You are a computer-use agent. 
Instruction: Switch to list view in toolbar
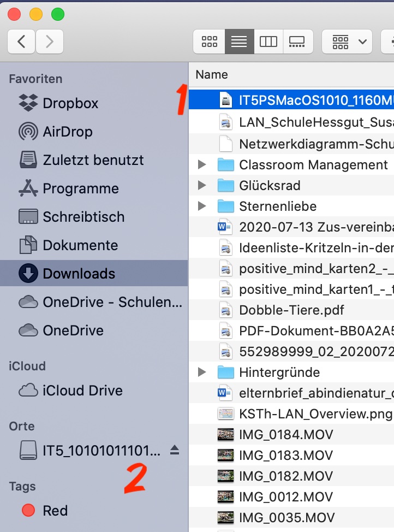(239, 42)
